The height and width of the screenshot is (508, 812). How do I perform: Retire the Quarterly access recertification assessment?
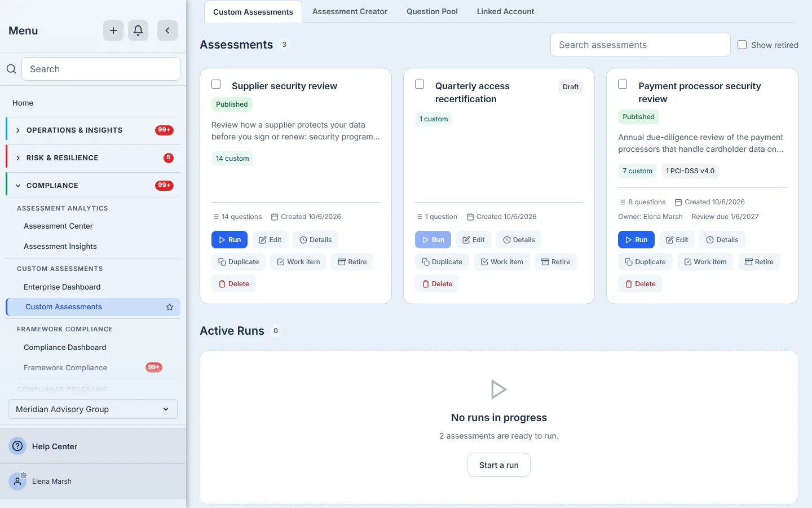(x=555, y=262)
